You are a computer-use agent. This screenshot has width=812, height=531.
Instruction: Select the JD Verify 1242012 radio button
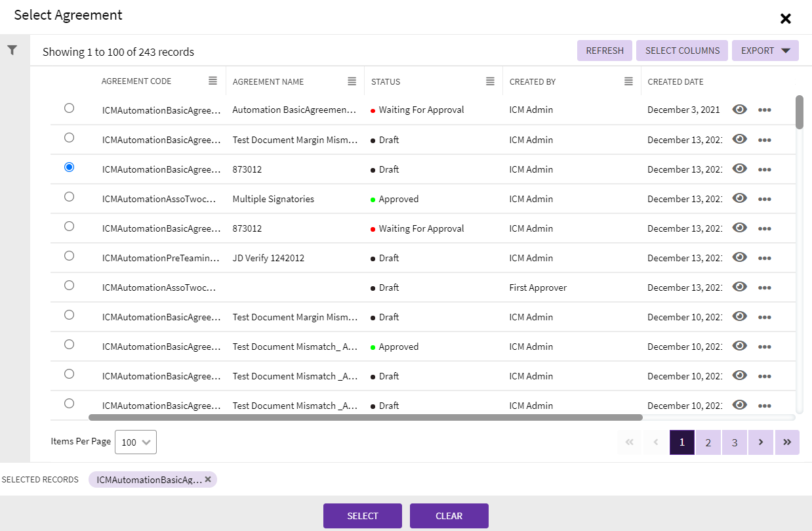click(x=69, y=256)
